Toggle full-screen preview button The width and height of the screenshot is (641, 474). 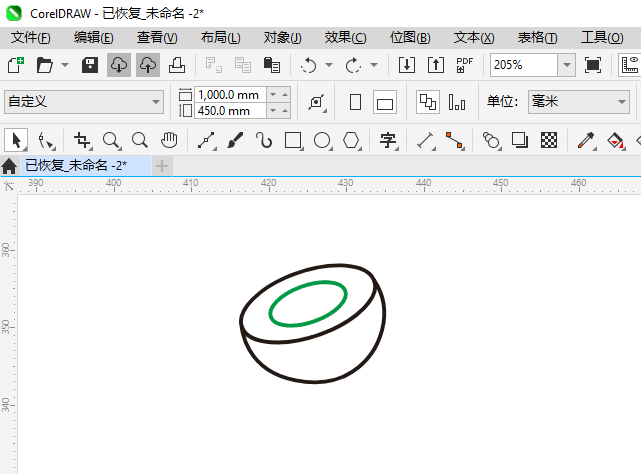pos(593,65)
